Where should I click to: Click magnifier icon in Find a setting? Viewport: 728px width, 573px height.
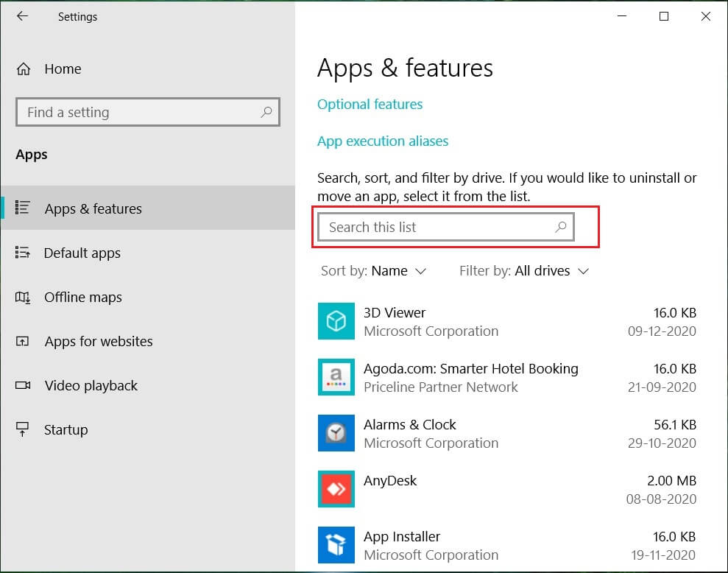(266, 112)
